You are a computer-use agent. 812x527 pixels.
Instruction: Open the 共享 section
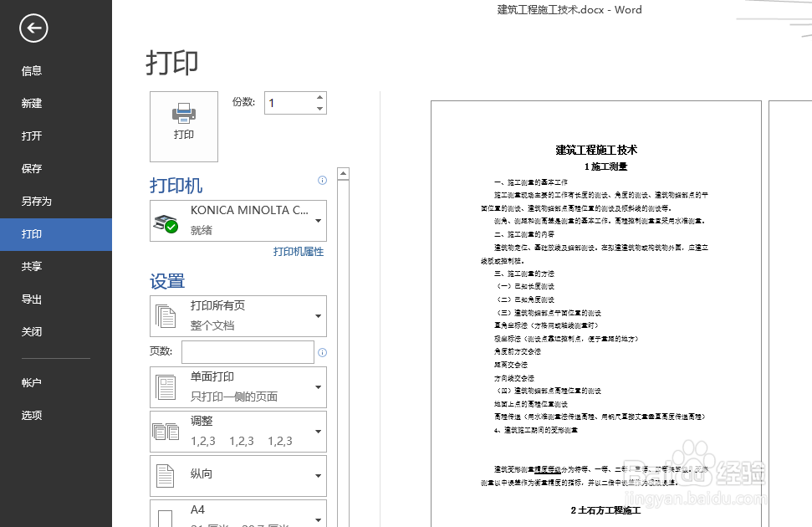[32, 266]
